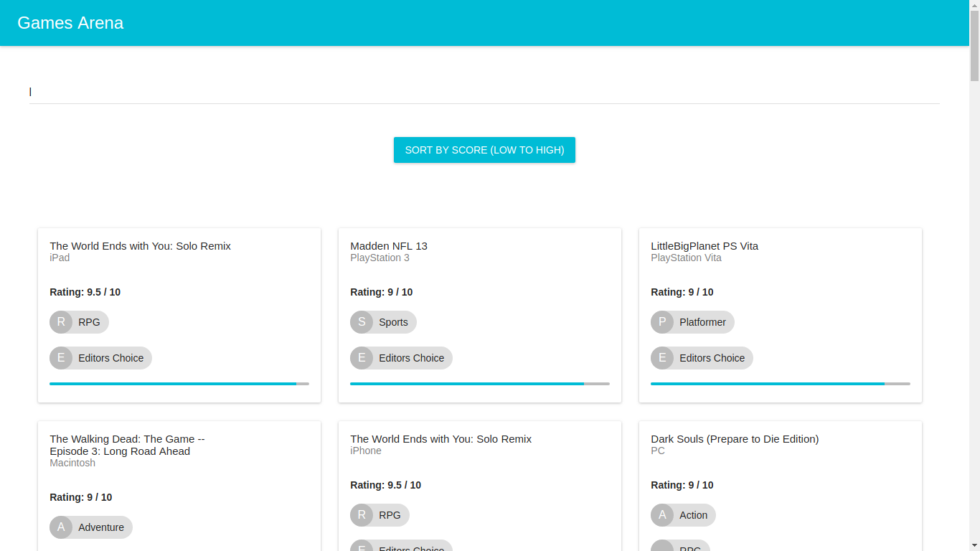The image size is (980, 551).
Task: Click Rating 9.5 / 10 on iPhone Solo Remix card
Action: [x=386, y=485]
